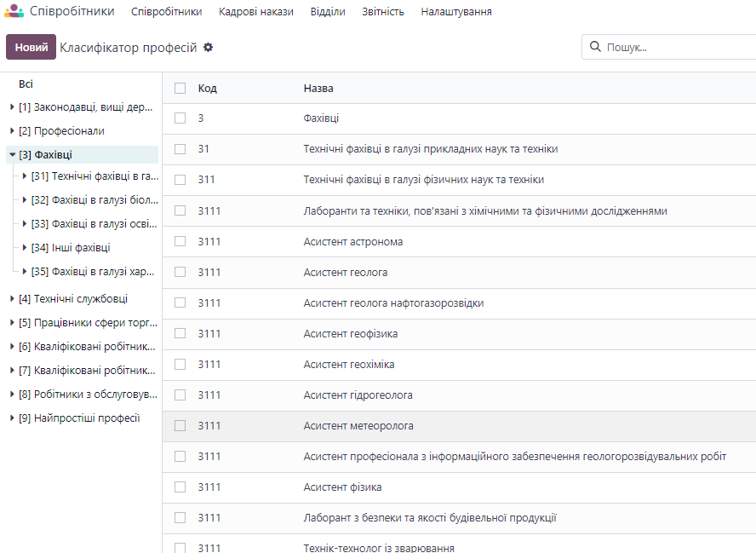
Task: Expand the [9] Найпростіші професії arrow
Action: 12,418
